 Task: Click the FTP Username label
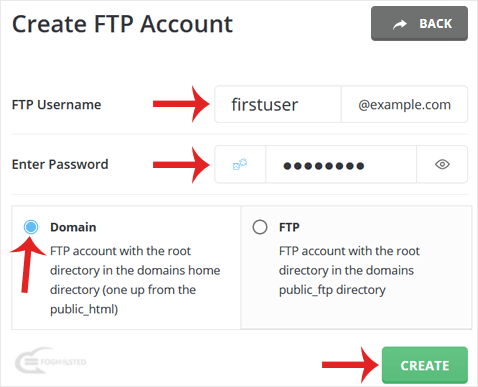click(56, 105)
